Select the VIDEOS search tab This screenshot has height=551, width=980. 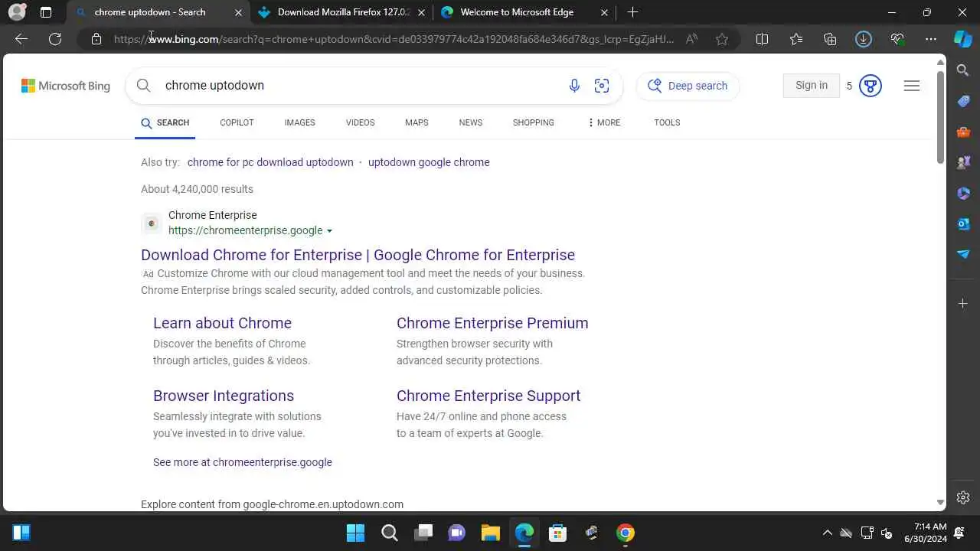click(360, 122)
